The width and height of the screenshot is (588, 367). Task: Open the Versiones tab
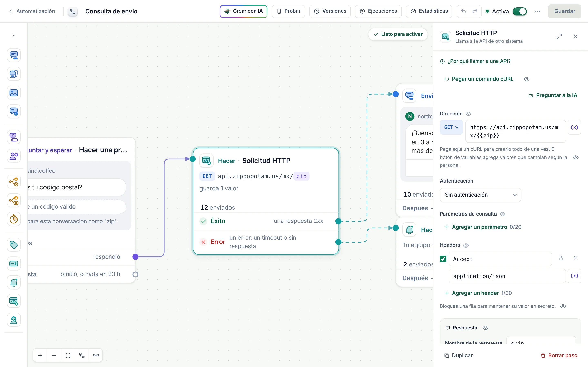point(330,11)
